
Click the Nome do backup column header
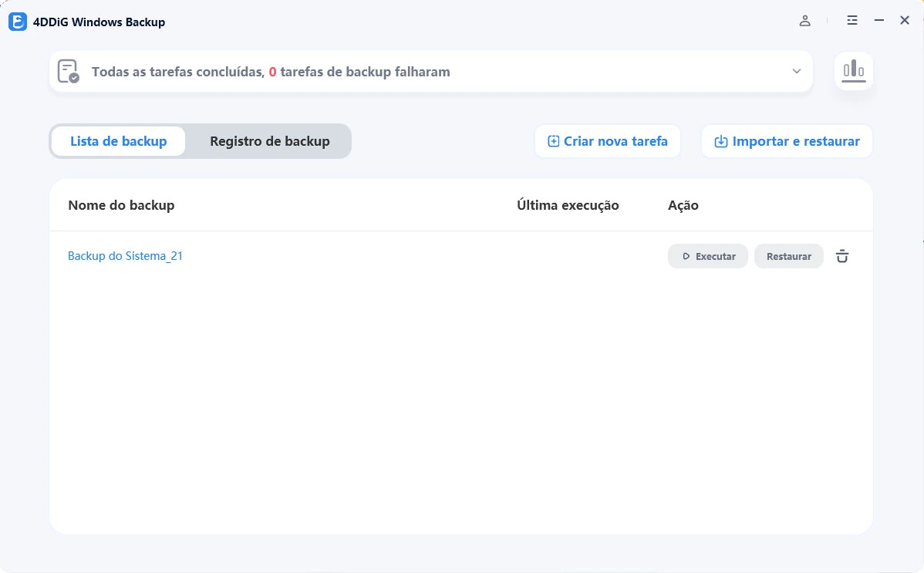121,205
